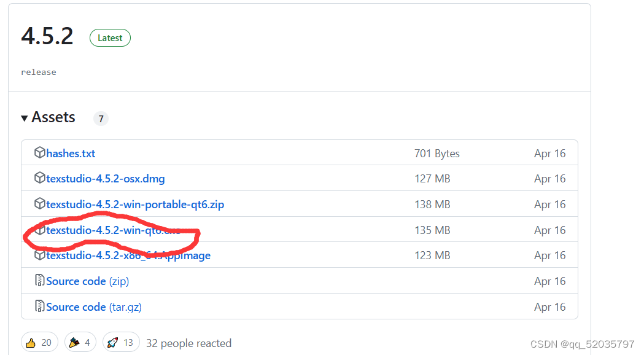The height and width of the screenshot is (355, 644).
Task: Download Source code (zip)
Action: (87, 281)
